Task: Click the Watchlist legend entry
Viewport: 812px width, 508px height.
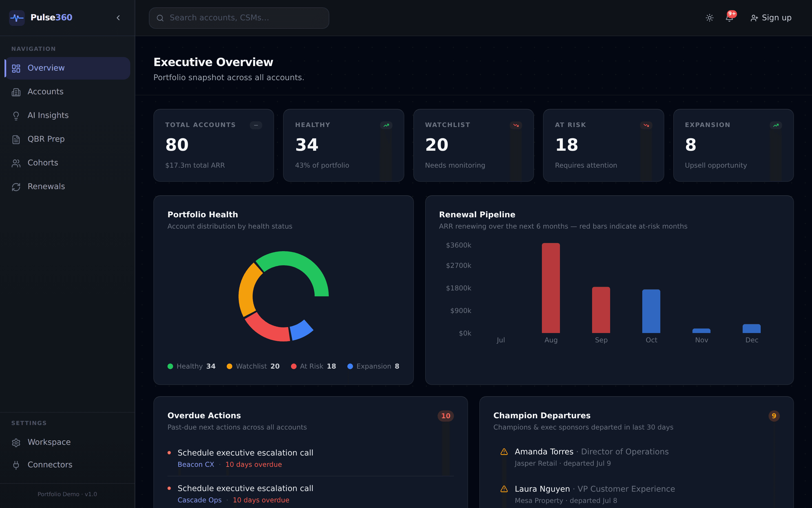Action: pyautogui.click(x=253, y=366)
